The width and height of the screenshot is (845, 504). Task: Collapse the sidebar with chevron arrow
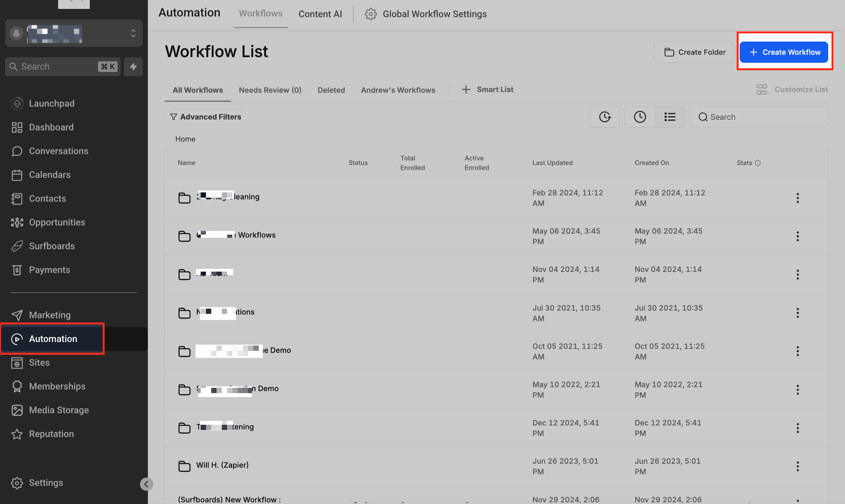(x=146, y=484)
